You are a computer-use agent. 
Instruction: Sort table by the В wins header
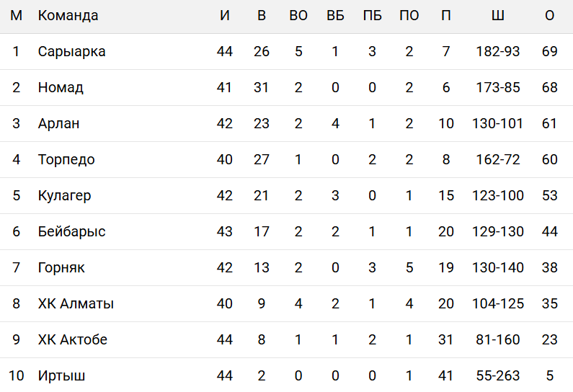[x=261, y=16]
